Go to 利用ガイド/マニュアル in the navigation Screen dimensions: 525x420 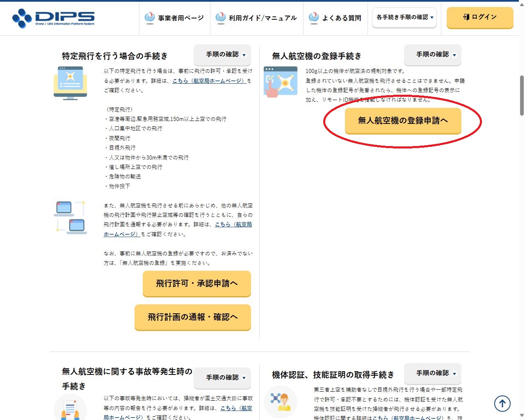(x=257, y=18)
